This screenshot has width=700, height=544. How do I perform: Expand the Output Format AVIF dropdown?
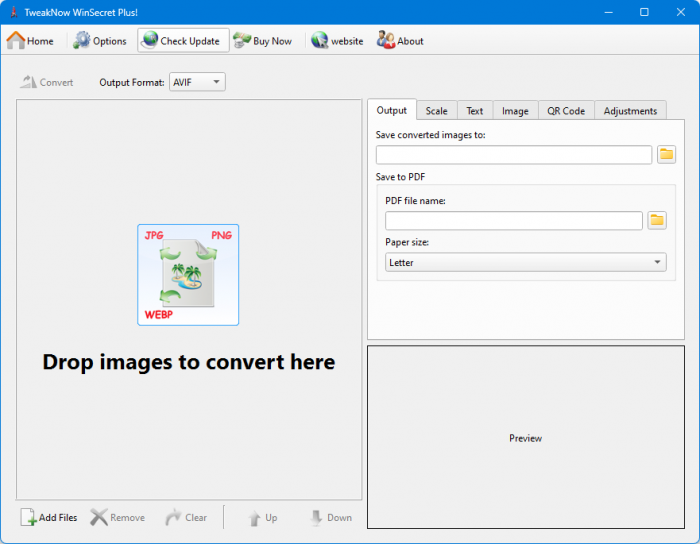coord(197,82)
